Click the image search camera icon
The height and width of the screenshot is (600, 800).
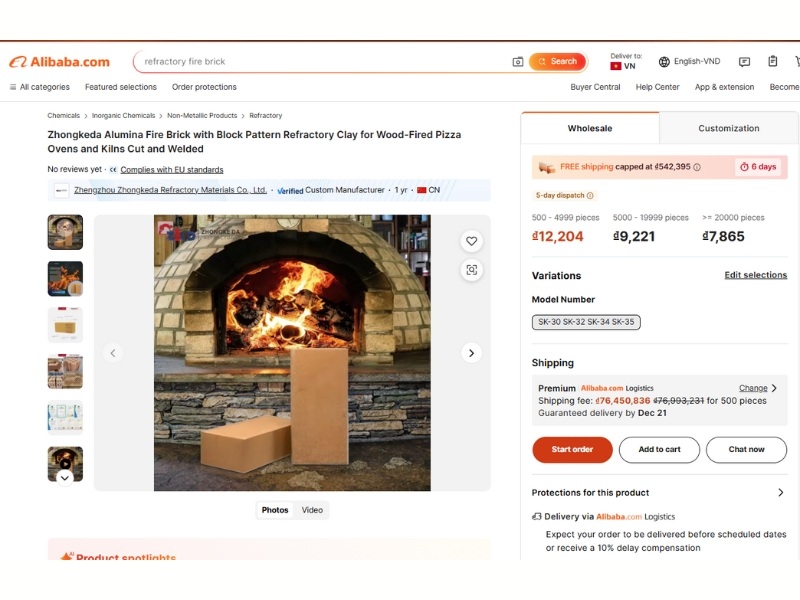click(x=518, y=62)
